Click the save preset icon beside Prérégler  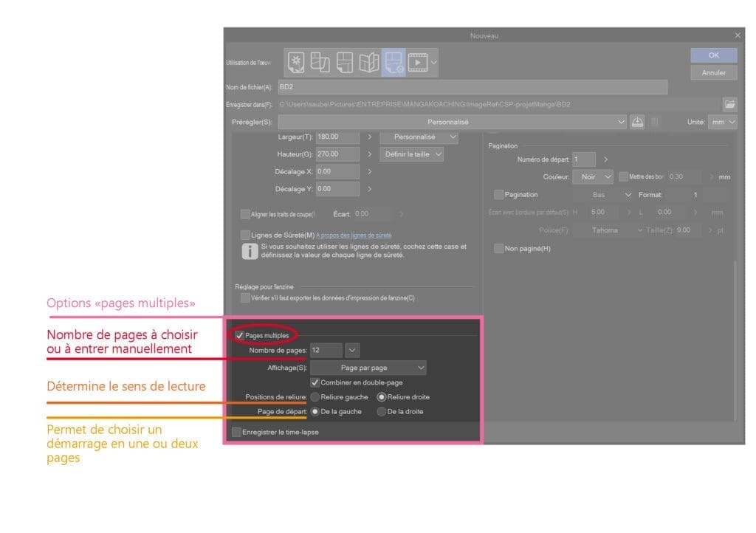[x=637, y=122]
